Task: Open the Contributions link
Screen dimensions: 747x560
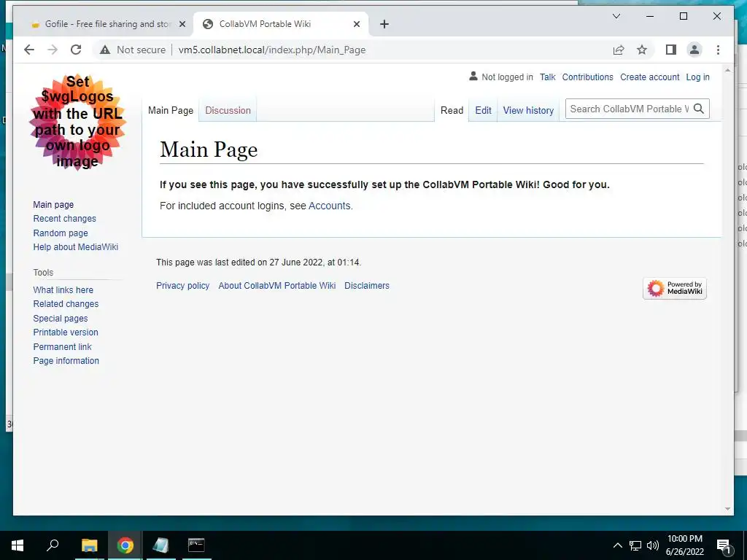Action: tap(587, 77)
